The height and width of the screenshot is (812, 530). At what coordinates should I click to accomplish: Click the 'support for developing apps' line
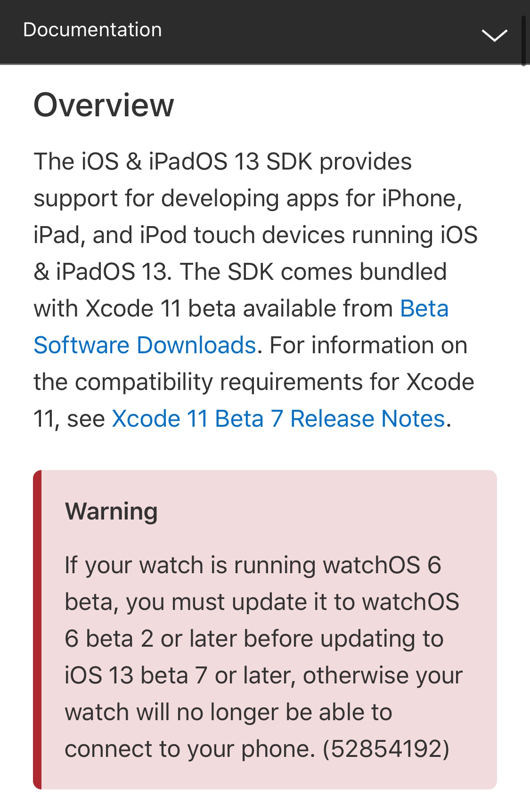tap(247, 198)
